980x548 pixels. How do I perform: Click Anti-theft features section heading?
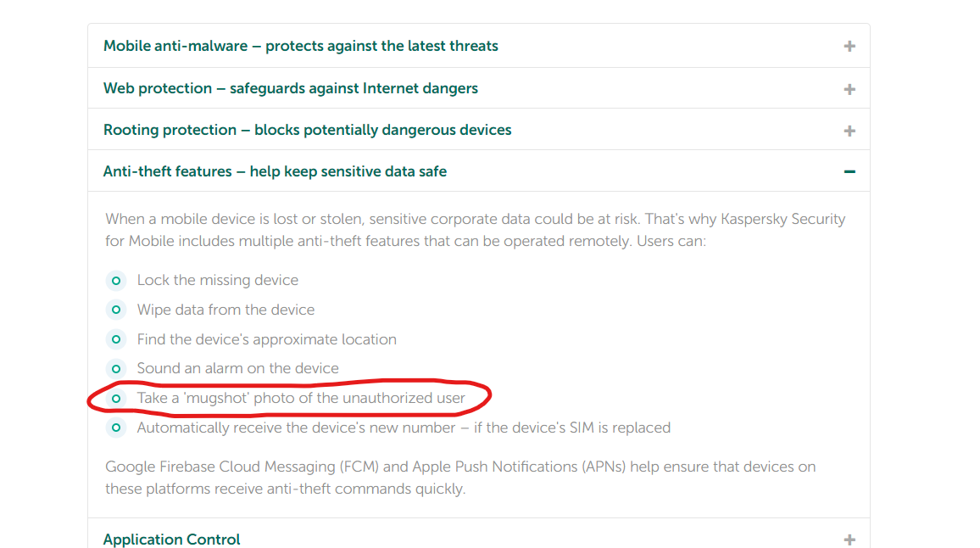(x=275, y=171)
